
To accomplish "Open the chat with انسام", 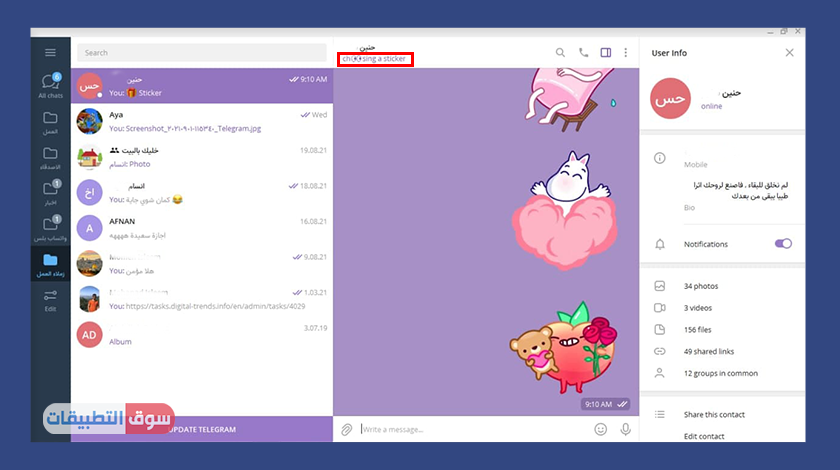I will [x=202, y=192].
